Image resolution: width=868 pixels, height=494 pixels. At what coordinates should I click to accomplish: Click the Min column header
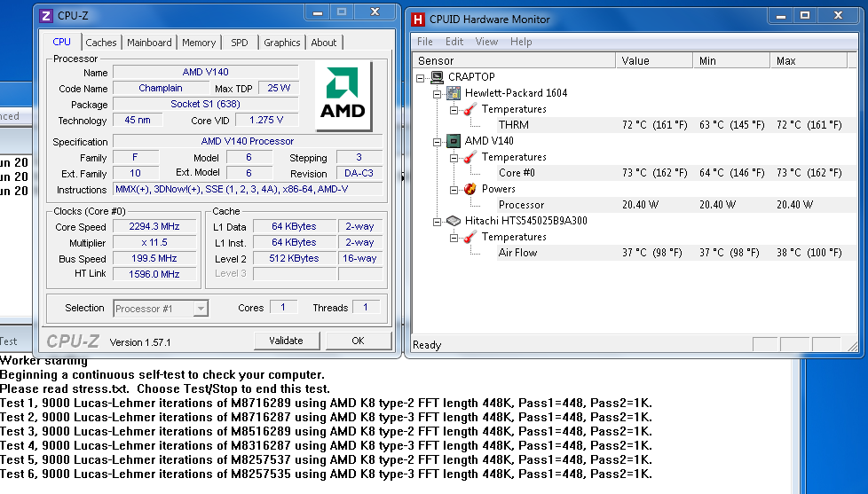pos(731,61)
